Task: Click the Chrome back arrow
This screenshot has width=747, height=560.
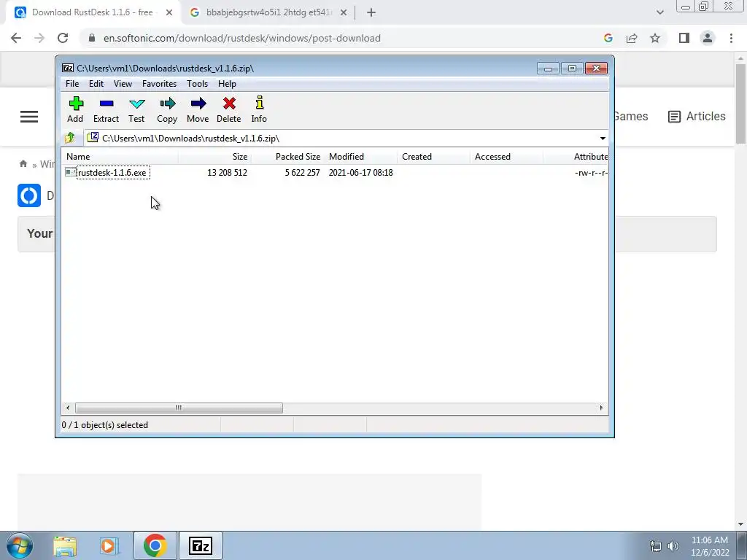Action: (16, 38)
